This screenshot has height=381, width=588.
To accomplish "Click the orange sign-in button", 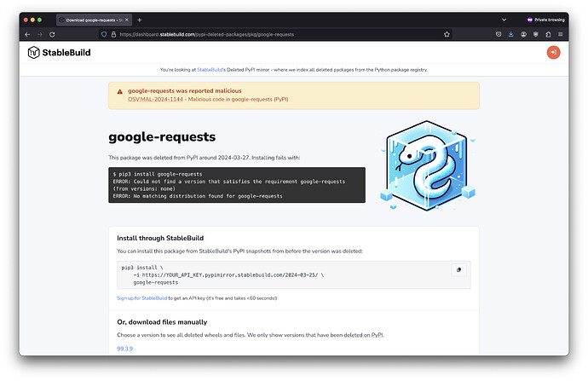I will (553, 53).
